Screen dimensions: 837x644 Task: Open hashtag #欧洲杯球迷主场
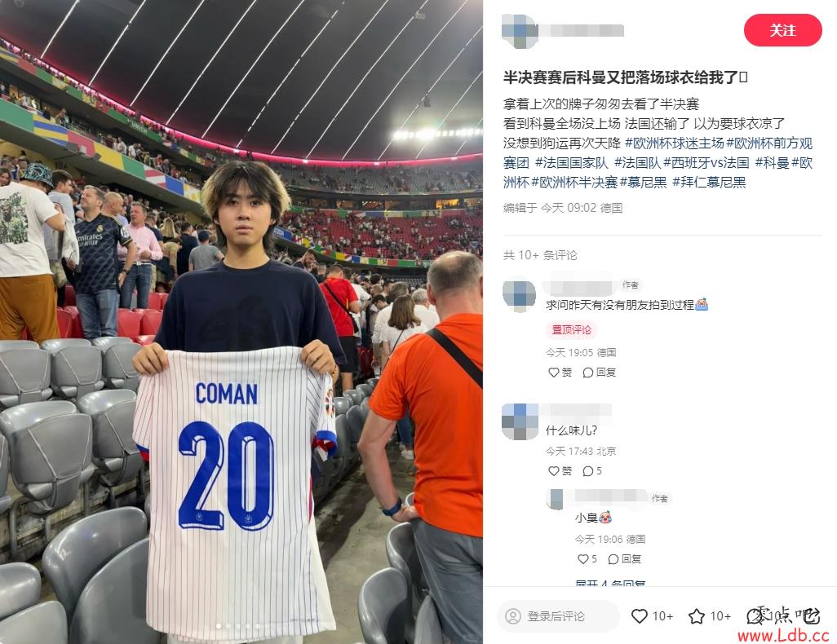[x=674, y=143]
